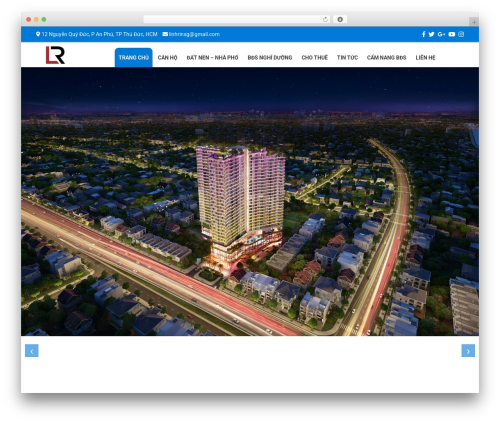Open the Google Plus social icon
Screen dimensions: 500x423
click(x=441, y=34)
